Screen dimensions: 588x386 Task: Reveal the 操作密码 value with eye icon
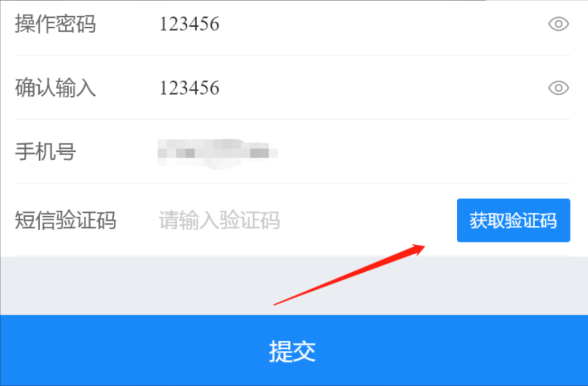[x=559, y=24]
